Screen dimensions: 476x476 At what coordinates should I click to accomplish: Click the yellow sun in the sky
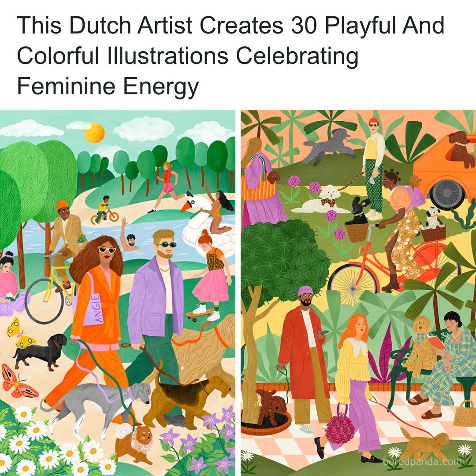tap(94, 133)
